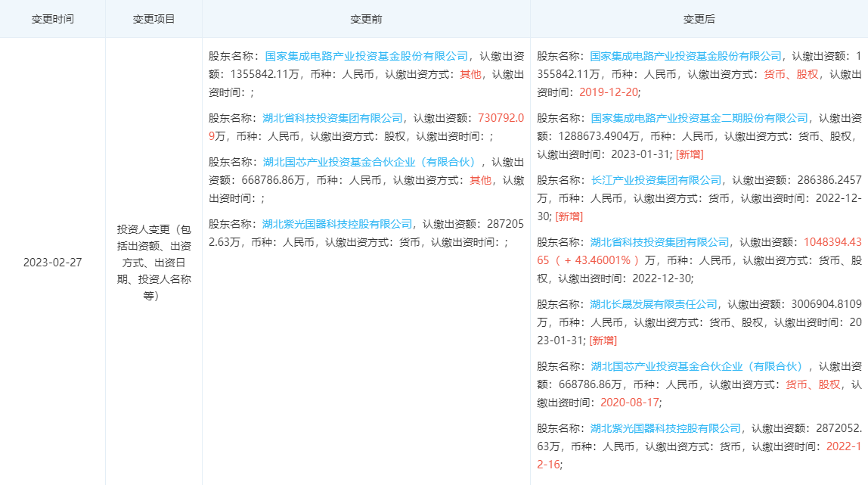Viewport: 868px width, 485px height.
Task: Click the 变更后 column header
Action: pos(699,19)
